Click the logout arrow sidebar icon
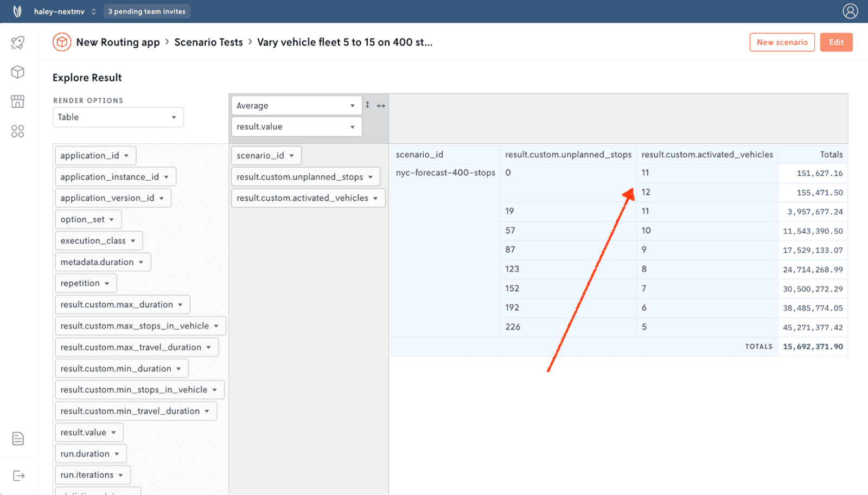Image resolution: width=868 pixels, height=495 pixels. tap(18, 476)
